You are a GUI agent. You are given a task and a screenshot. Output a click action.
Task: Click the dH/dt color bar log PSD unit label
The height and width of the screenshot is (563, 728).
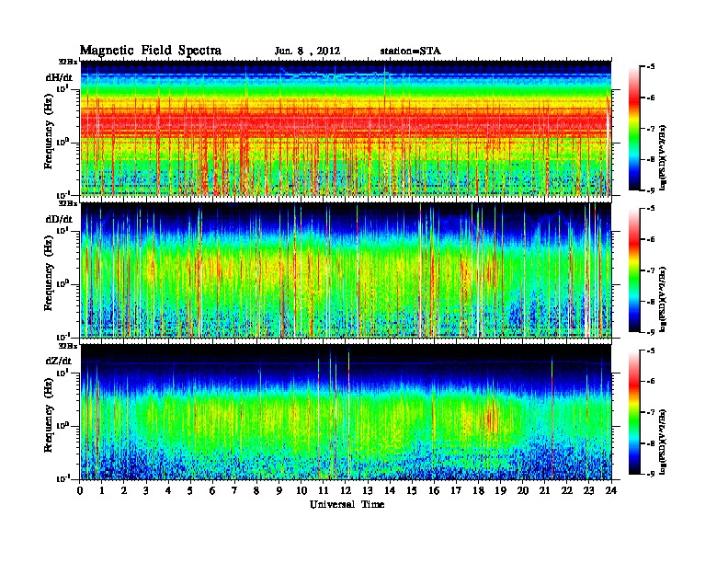coord(663,156)
